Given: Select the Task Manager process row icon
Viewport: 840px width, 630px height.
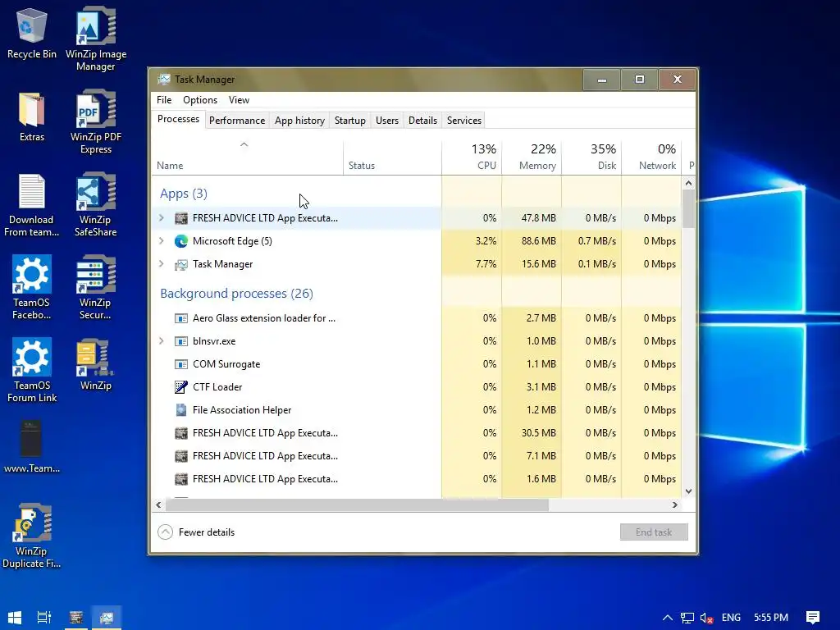Looking at the screenshot, I should 181,264.
